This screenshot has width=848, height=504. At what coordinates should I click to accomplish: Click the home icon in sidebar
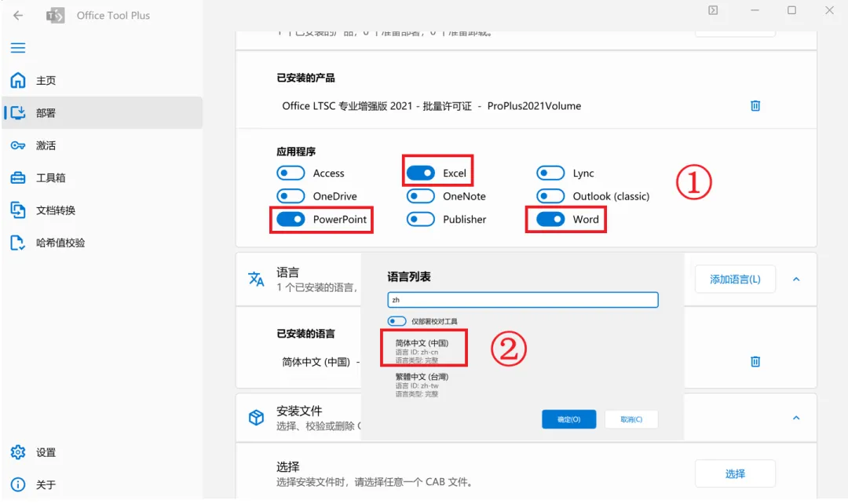tap(18, 81)
